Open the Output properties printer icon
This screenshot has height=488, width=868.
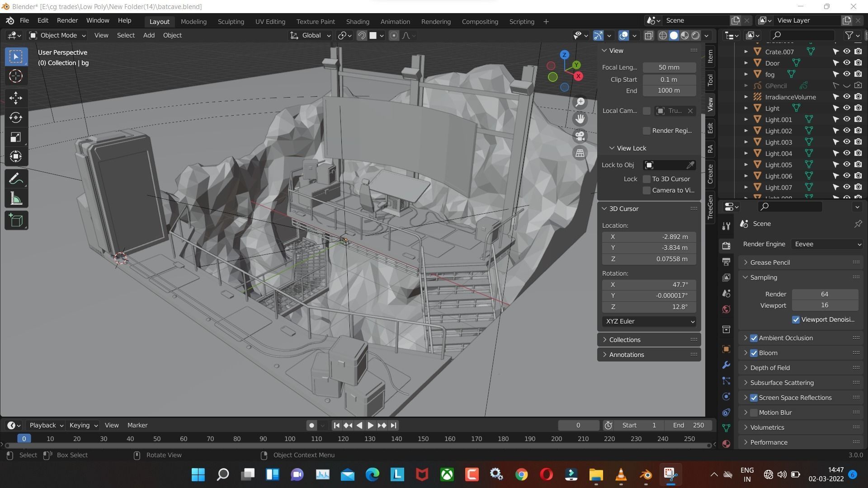pyautogui.click(x=726, y=262)
